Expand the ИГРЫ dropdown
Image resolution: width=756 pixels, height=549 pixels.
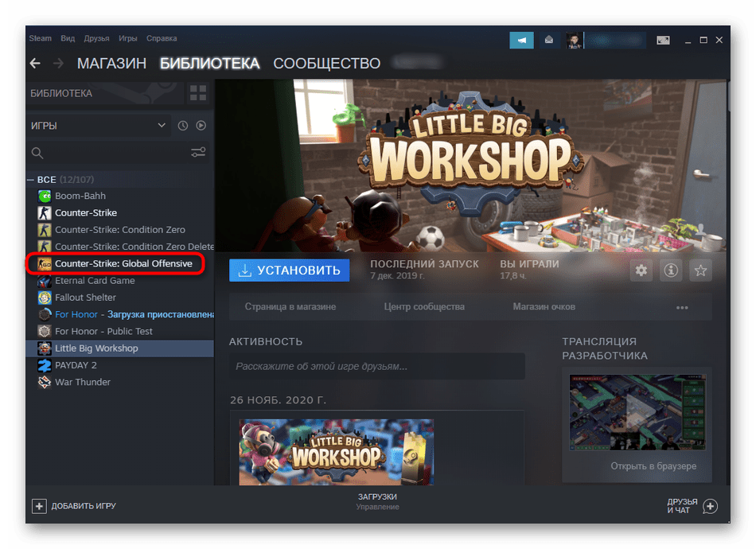(x=162, y=126)
